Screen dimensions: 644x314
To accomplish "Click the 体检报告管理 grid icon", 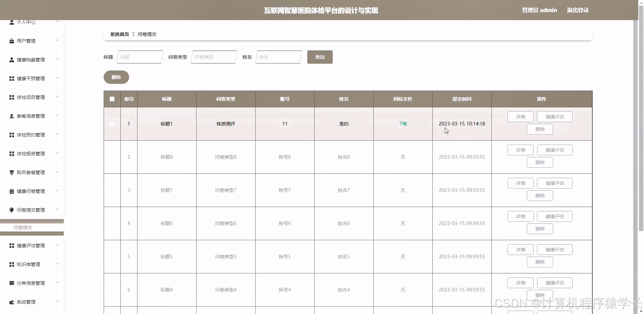I will click(x=12, y=154).
